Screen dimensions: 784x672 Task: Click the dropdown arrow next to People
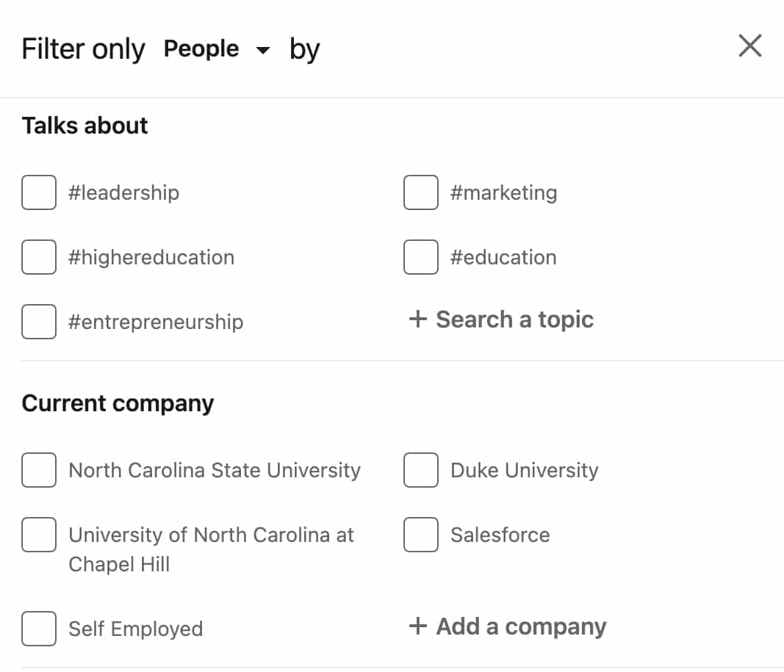(x=262, y=51)
